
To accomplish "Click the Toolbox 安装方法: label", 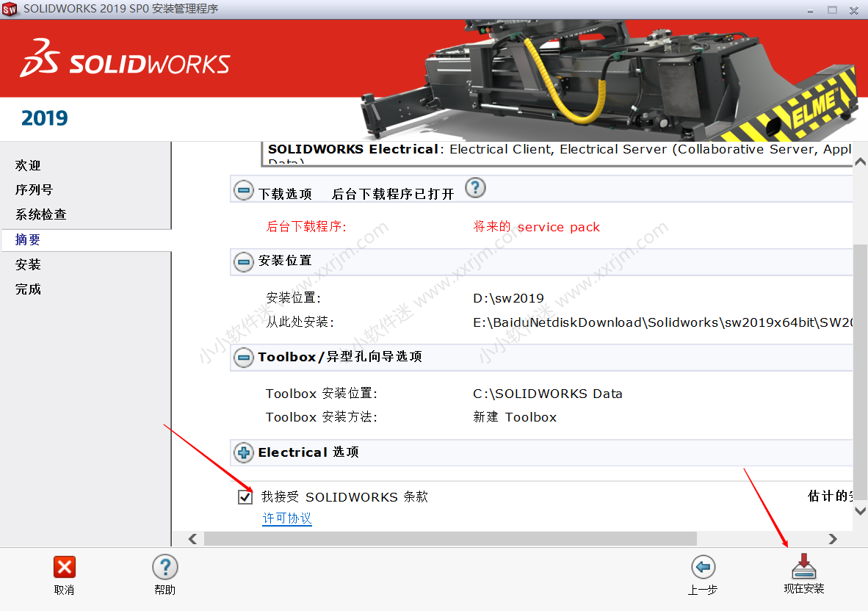I will [321, 417].
